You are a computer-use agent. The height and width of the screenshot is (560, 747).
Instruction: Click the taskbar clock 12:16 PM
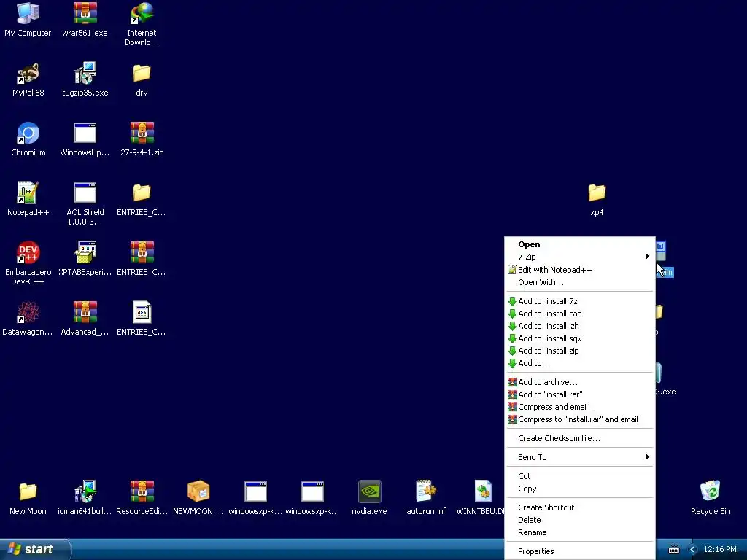(720, 549)
